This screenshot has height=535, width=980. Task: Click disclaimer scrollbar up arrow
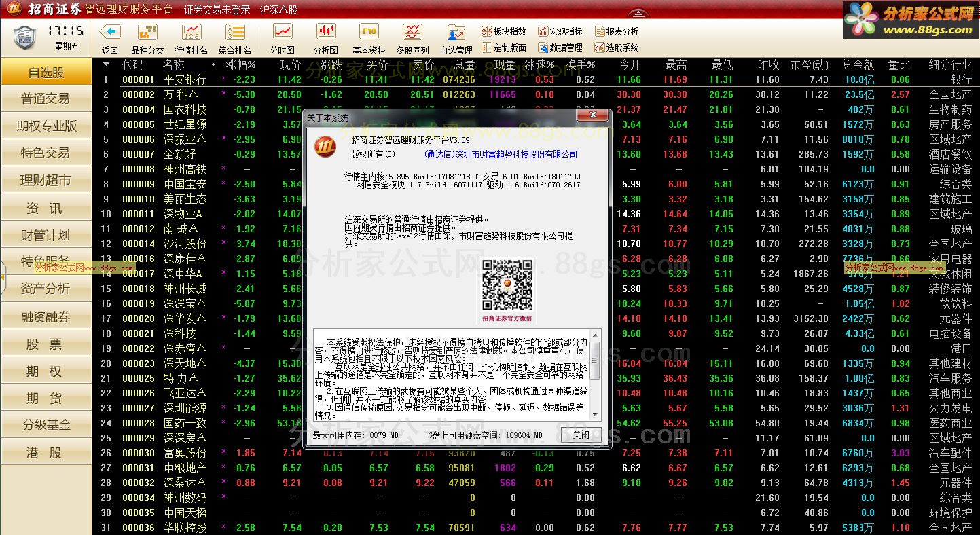[596, 335]
